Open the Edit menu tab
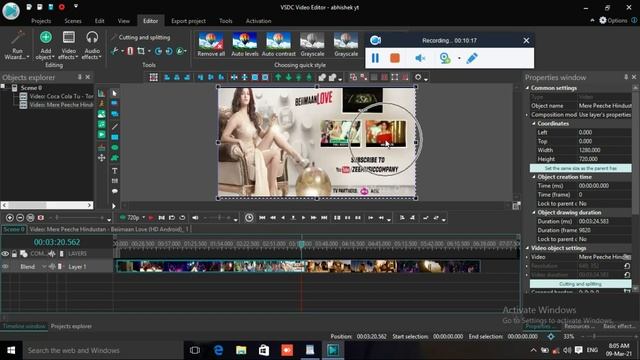 pyautogui.click(x=100, y=21)
